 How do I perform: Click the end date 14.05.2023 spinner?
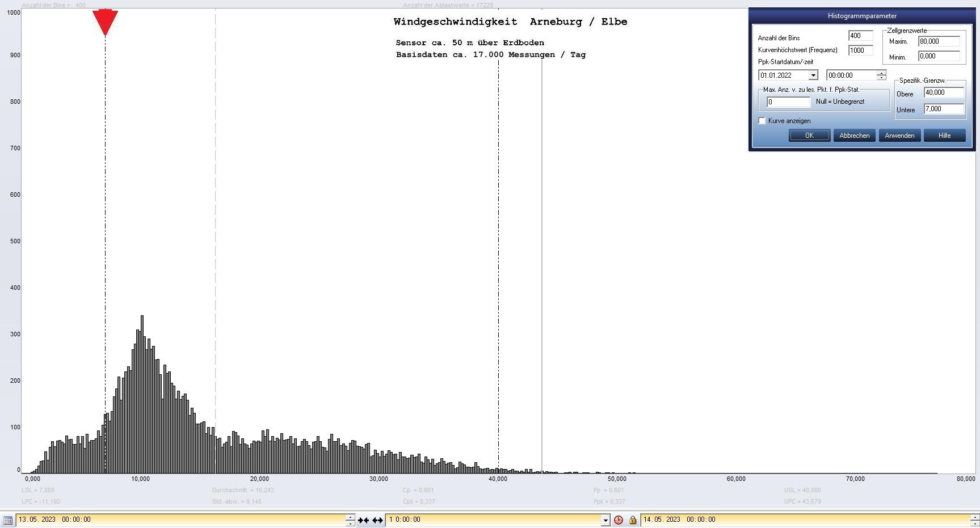point(975,520)
